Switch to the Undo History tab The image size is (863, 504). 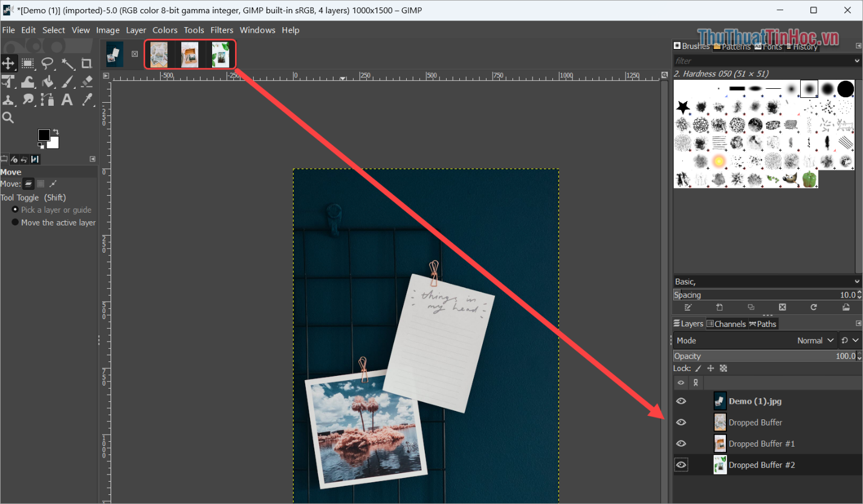(x=25, y=159)
